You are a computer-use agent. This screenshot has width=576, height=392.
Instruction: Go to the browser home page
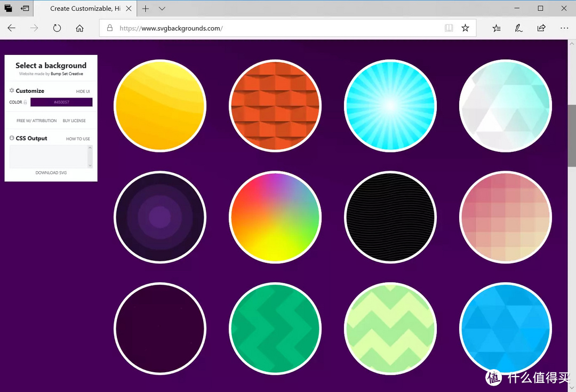(x=79, y=28)
